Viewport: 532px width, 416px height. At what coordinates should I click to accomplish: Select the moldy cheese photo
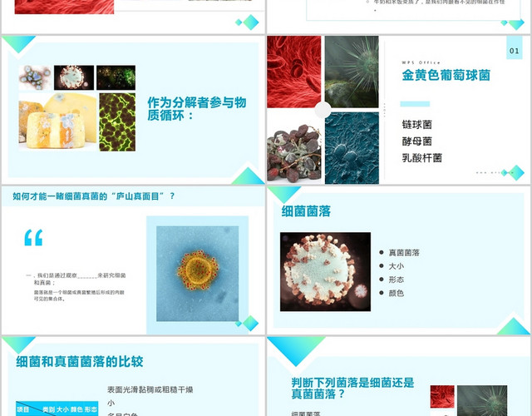(57, 122)
